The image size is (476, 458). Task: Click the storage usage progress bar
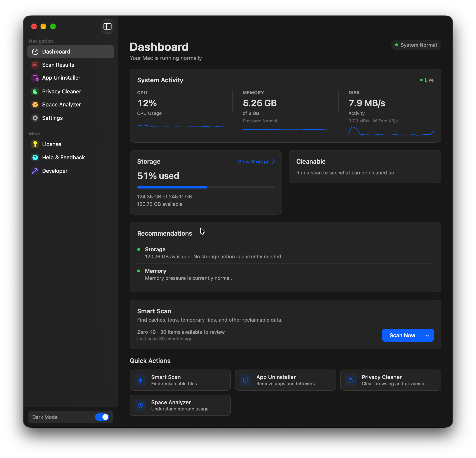coord(206,187)
